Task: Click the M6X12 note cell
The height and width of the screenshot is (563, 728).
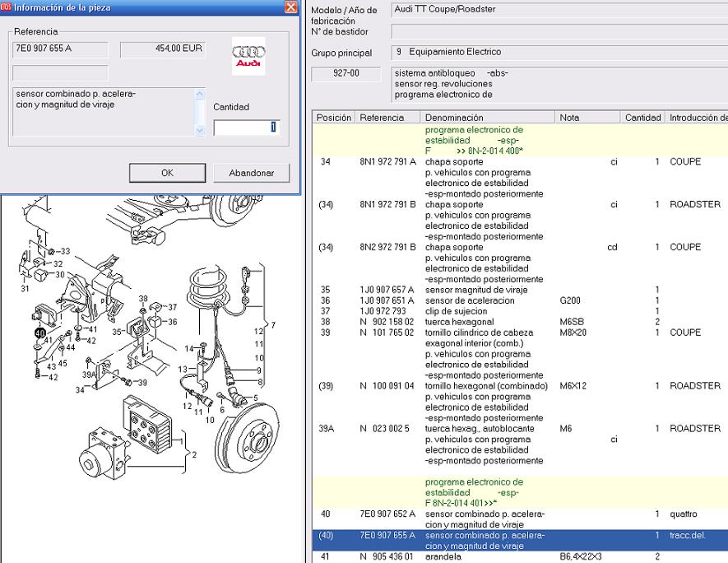Action: pyautogui.click(x=573, y=386)
